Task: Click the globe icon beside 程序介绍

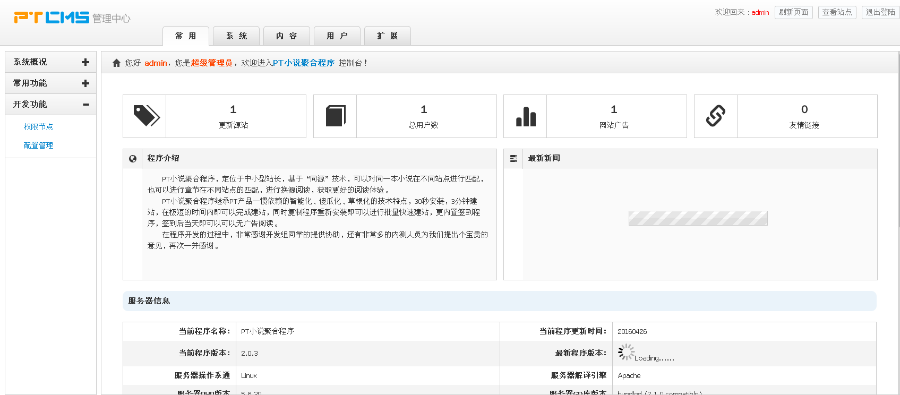Action: click(x=133, y=158)
